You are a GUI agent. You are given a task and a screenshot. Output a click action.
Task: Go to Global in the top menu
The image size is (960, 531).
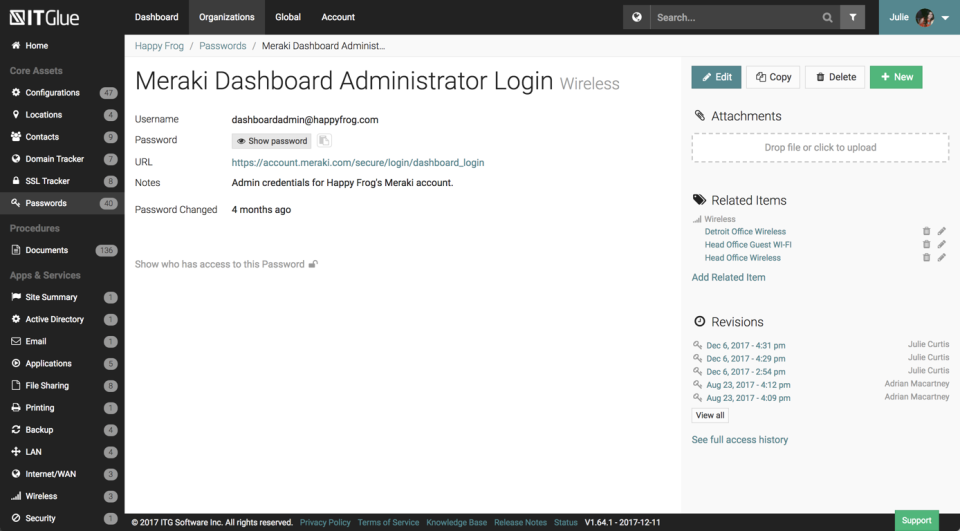(288, 17)
